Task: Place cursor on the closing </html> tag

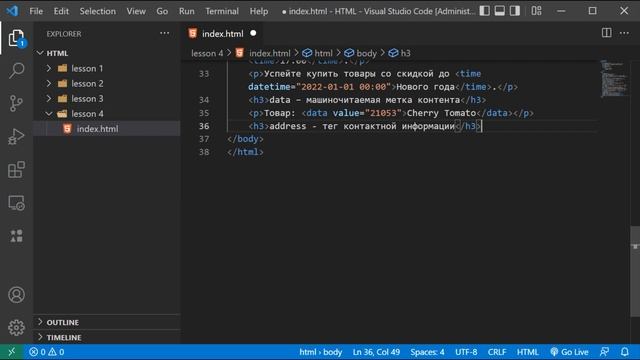Action: (x=245, y=152)
